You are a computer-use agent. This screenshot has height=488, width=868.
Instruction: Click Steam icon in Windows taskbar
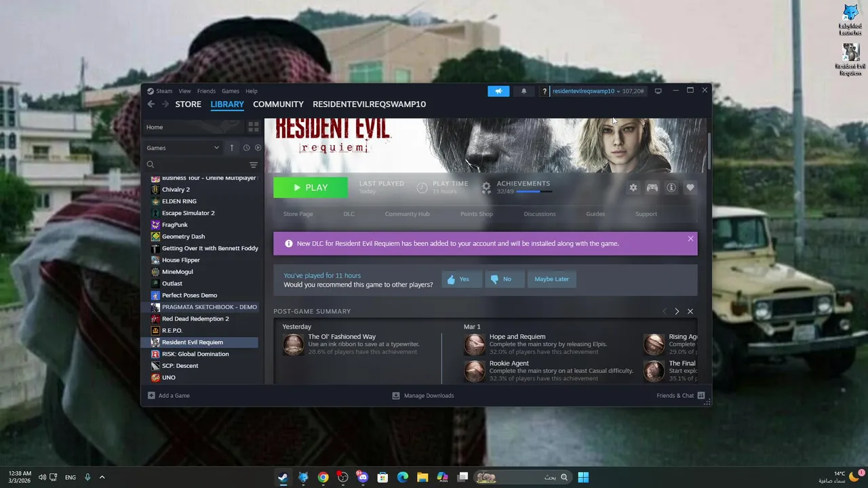283,477
